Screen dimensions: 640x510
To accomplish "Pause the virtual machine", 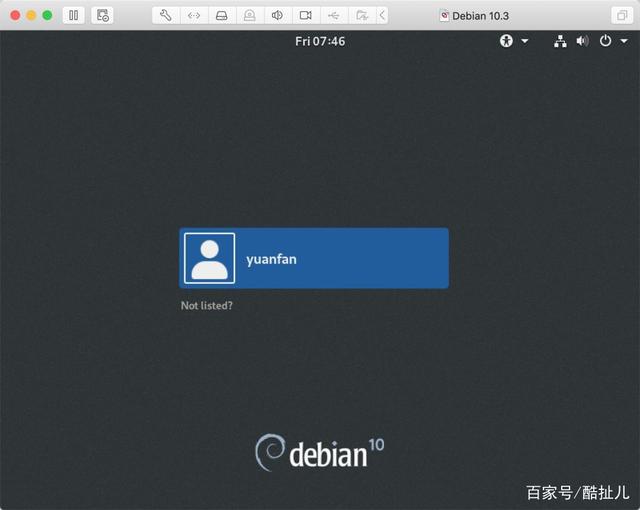I will [73, 16].
